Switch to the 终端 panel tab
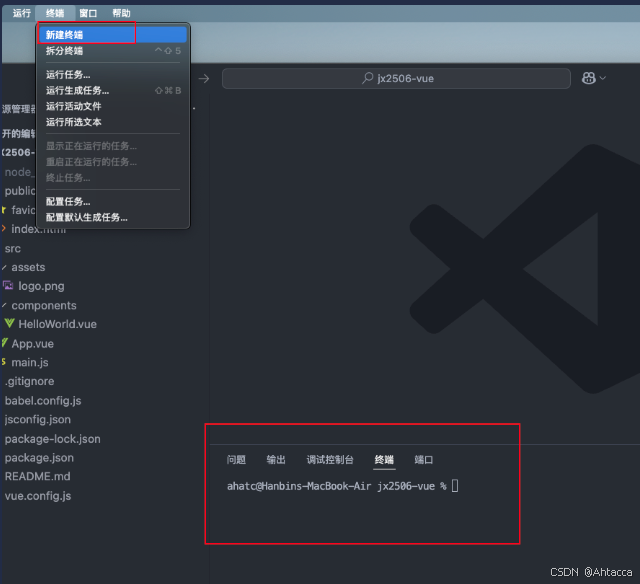The width and height of the screenshot is (640, 584). tap(384, 460)
